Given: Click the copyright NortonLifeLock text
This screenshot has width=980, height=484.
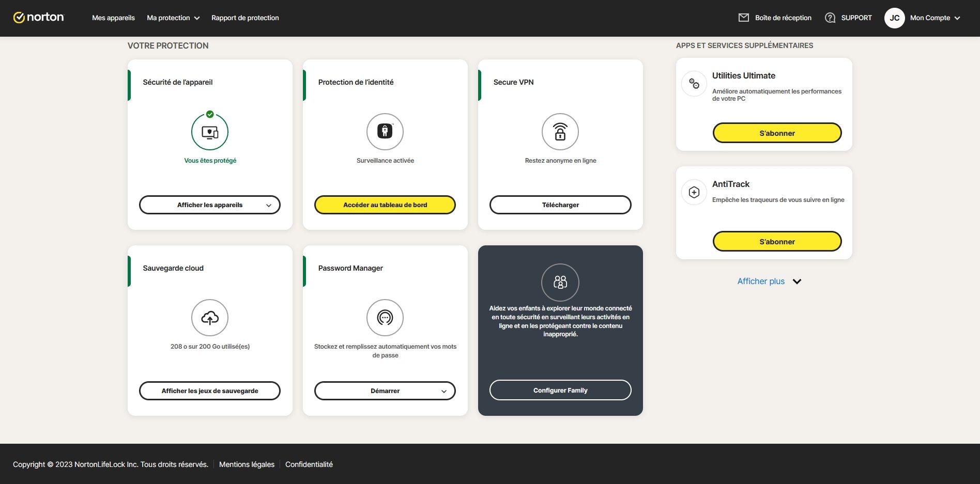Looking at the screenshot, I should (111, 464).
